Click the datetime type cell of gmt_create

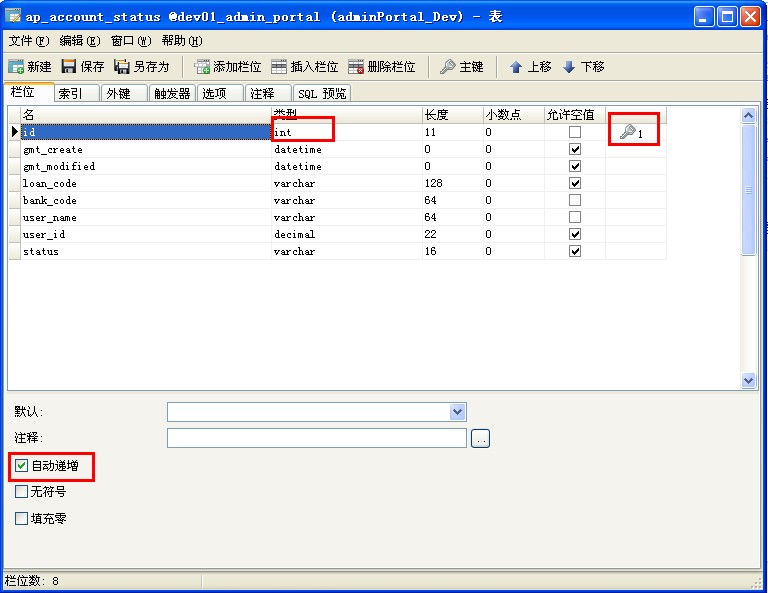coord(347,149)
